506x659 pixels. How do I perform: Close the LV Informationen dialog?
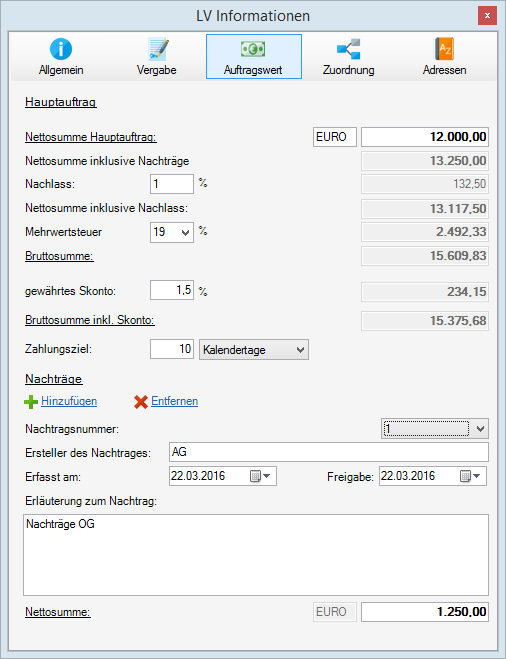(x=487, y=16)
